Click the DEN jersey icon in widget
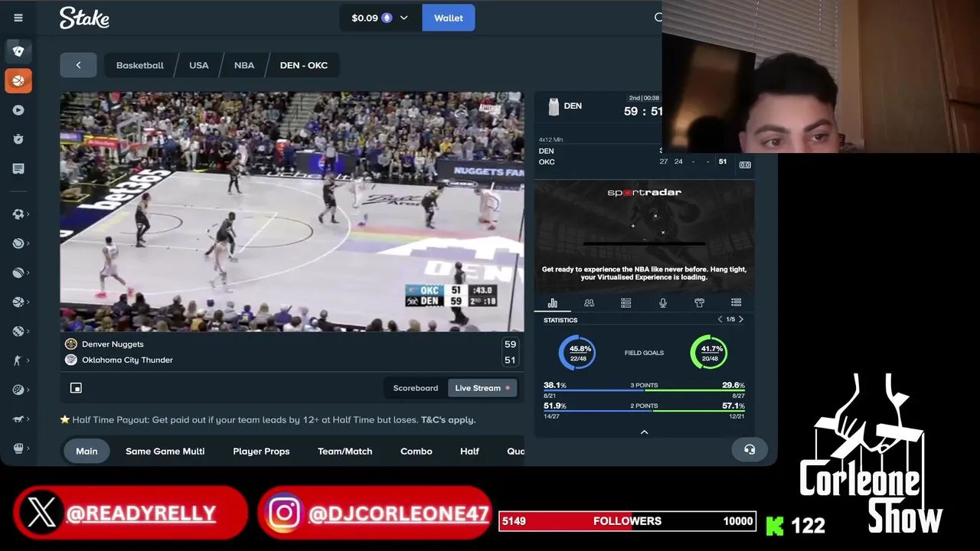The width and height of the screenshot is (980, 551). pos(554,106)
